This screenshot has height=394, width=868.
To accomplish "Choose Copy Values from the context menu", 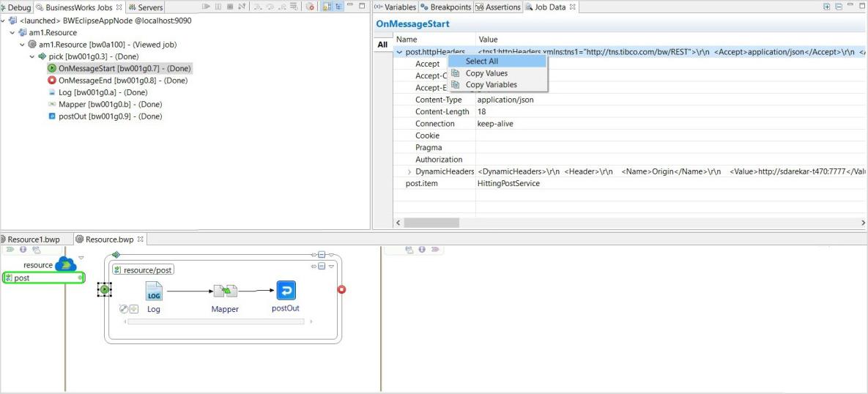I will point(486,73).
